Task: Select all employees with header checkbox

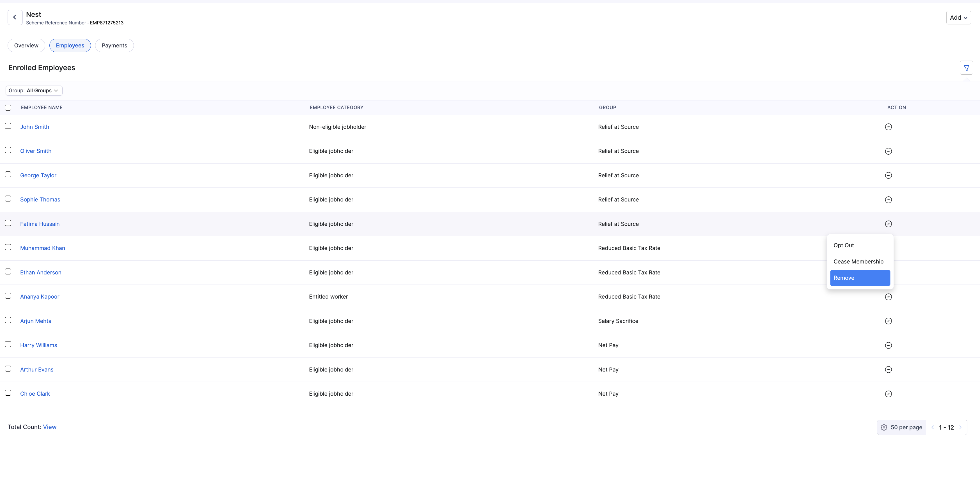Action: (8, 108)
